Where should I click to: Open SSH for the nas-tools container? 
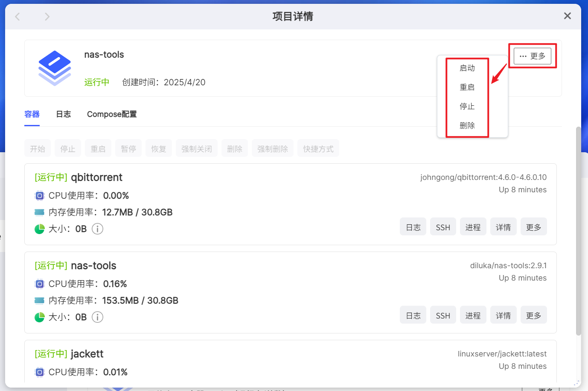[443, 315]
